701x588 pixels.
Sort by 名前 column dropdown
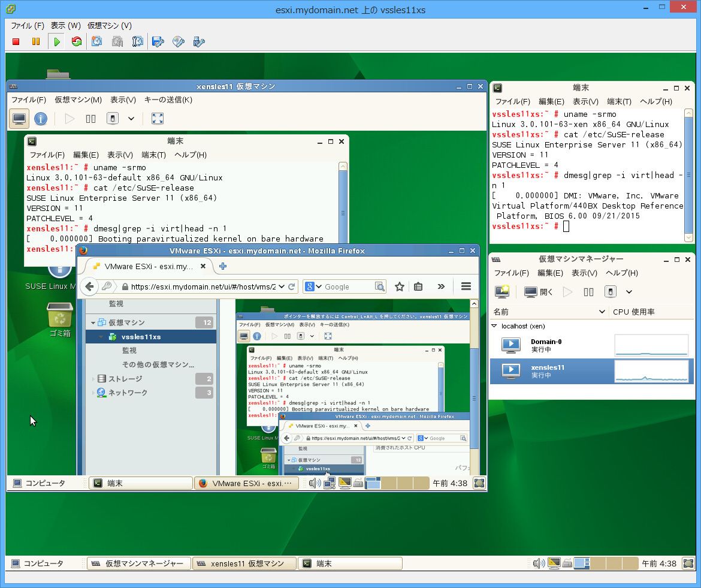pos(602,312)
